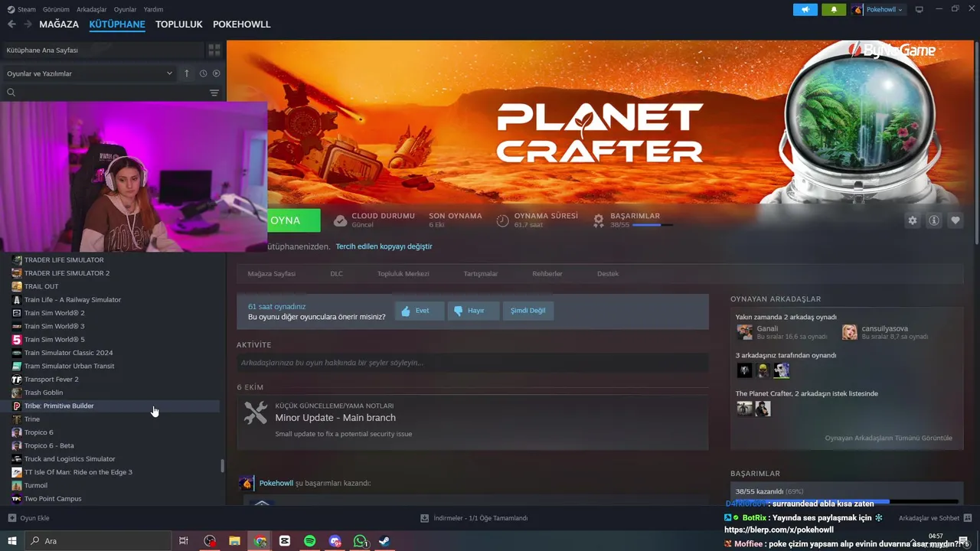The image size is (980, 551).
Task: Show game info icon
Action: (x=934, y=220)
